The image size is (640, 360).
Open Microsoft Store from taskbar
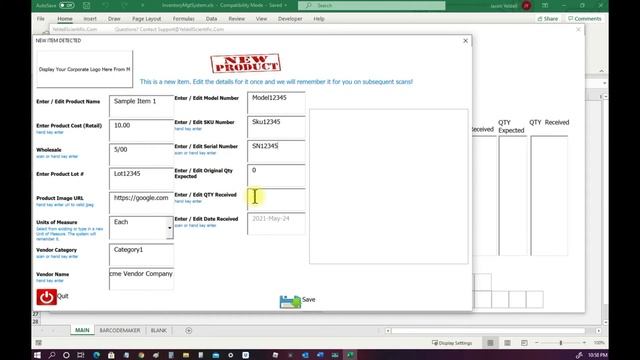coord(111,355)
